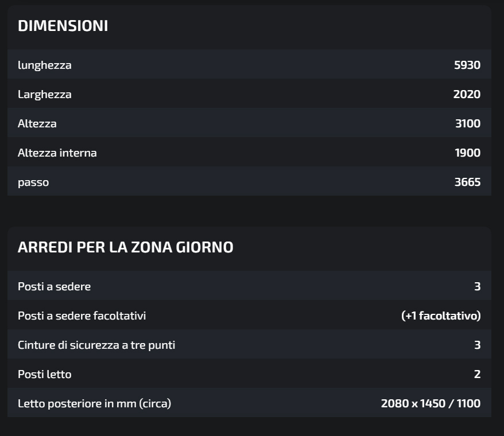Select the passo row label
Viewport: 504px width, 436px height.
click(x=33, y=182)
